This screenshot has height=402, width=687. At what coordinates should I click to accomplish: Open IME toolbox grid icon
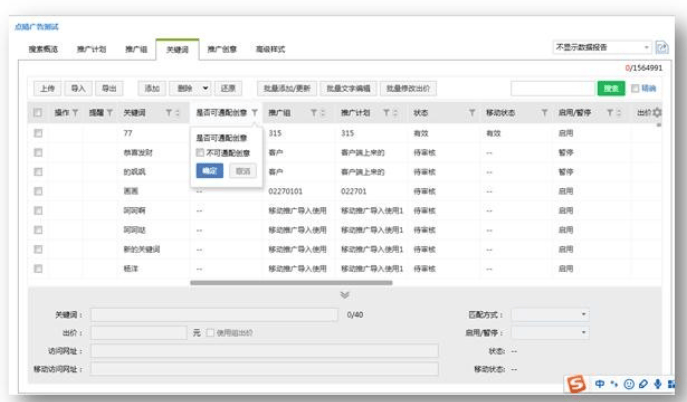pos(671,384)
